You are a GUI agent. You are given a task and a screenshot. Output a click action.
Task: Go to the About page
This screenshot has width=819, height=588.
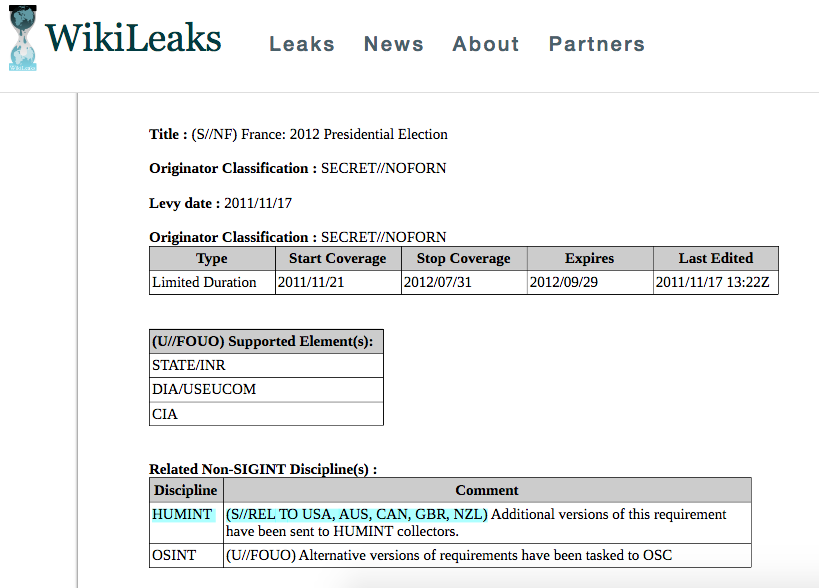tap(486, 44)
